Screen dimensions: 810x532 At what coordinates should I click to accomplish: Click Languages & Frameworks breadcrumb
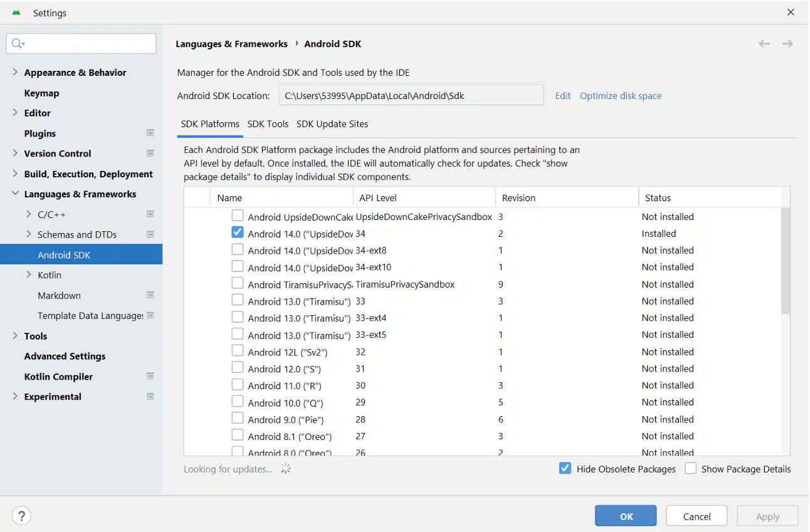231,44
